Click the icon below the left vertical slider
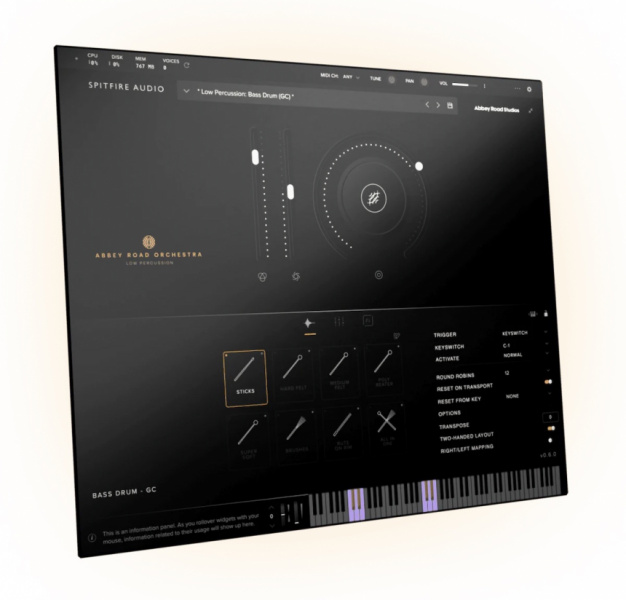Viewport: 626px width, 600px height. (262, 277)
